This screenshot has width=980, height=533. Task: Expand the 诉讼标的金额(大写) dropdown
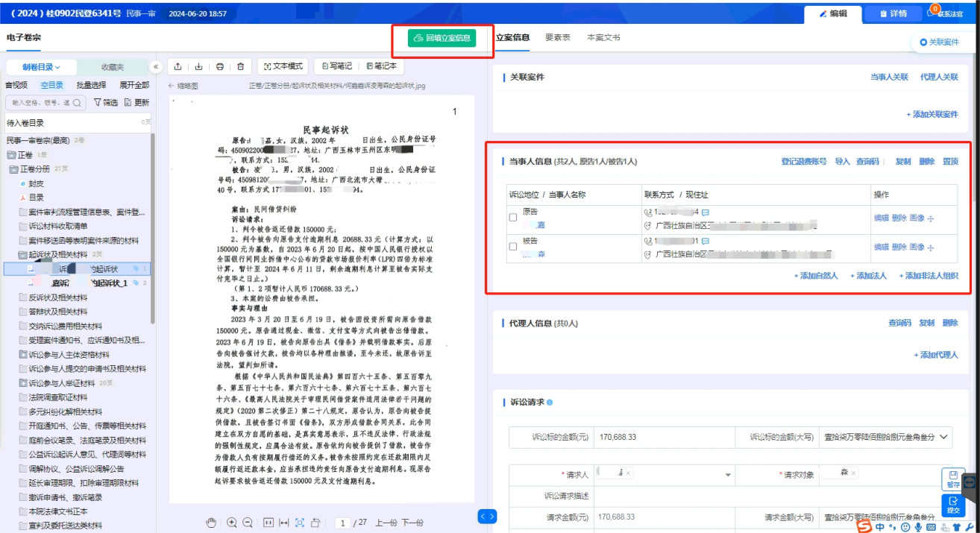[x=945, y=437]
